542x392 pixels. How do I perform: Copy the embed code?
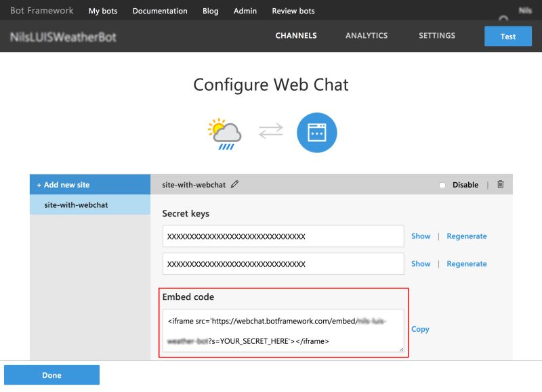pyautogui.click(x=420, y=329)
